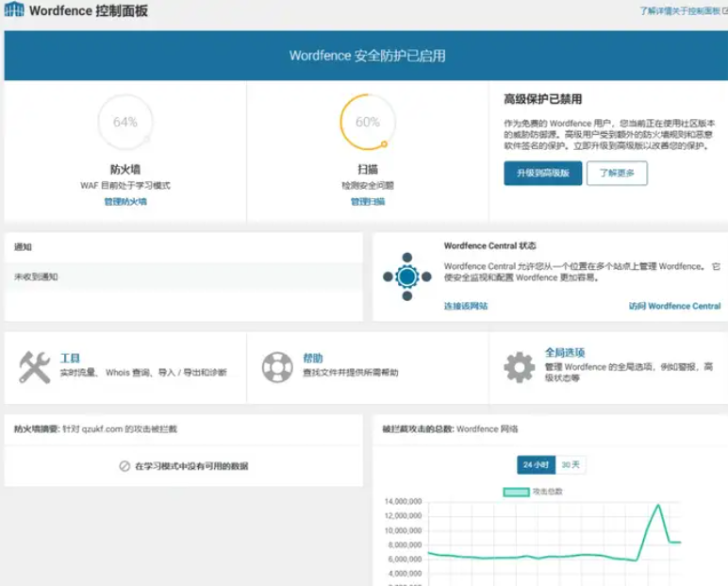Click the 扫描 label
Viewport: 728px width, 586px height.
[x=368, y=169]
